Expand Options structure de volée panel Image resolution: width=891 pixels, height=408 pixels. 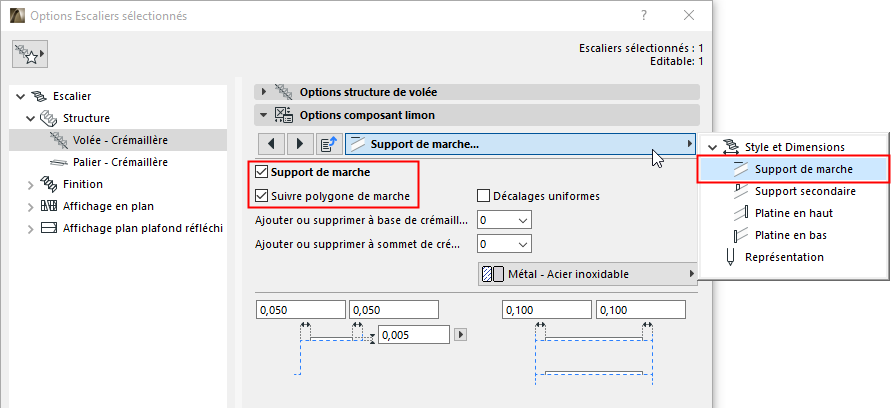coord(264,92)
